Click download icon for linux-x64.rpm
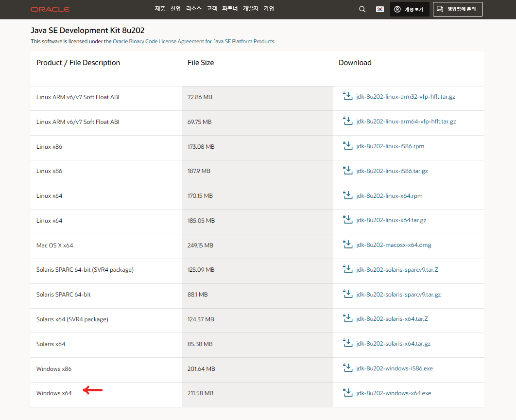This screenshot has height=420, width=516. click(x=347, y=195)
